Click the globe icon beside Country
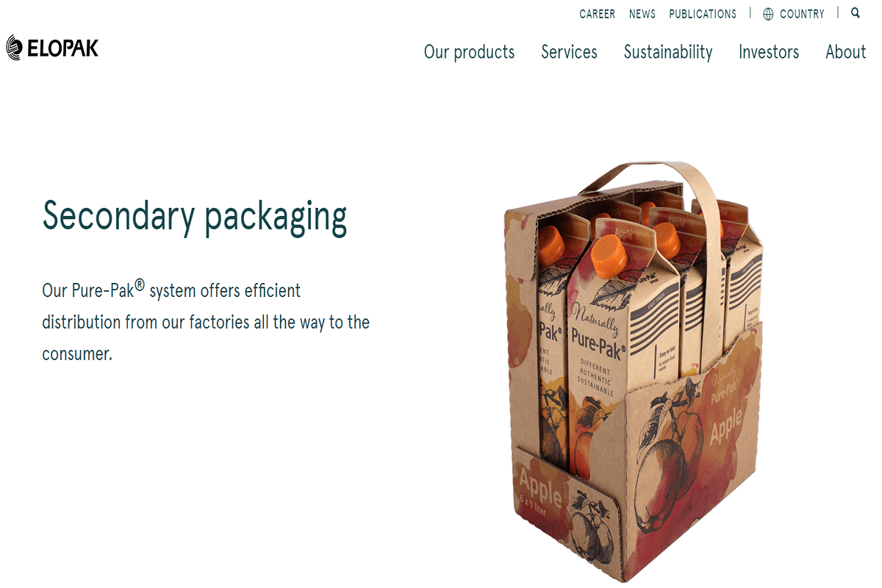 pos(768,14)
